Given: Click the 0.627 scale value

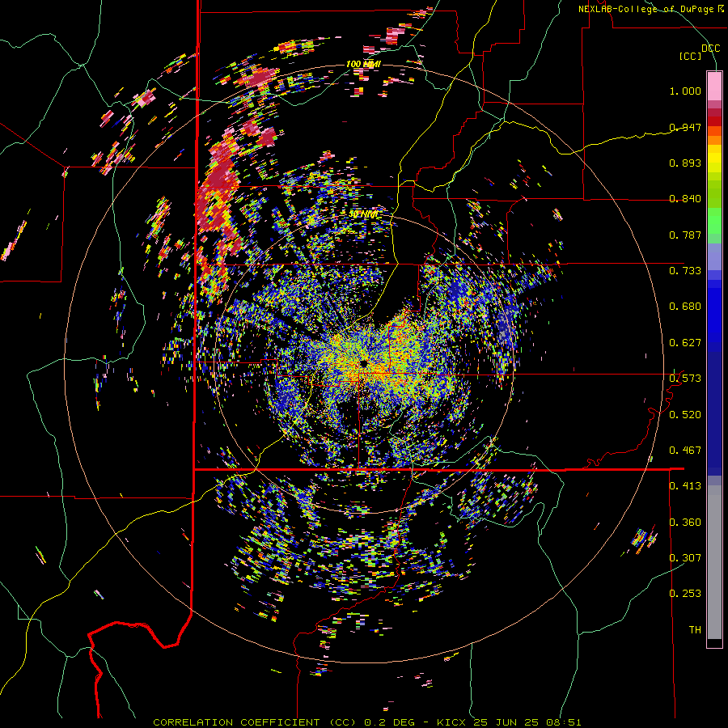Looking at the screenshot, I should (x=685, y=343).
